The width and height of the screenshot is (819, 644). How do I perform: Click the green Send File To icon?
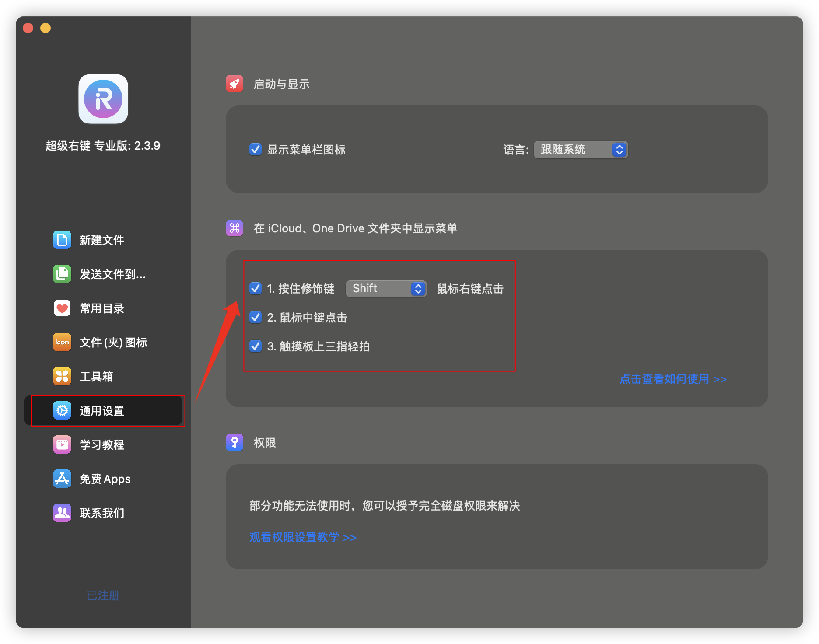(x=62, y=274)
